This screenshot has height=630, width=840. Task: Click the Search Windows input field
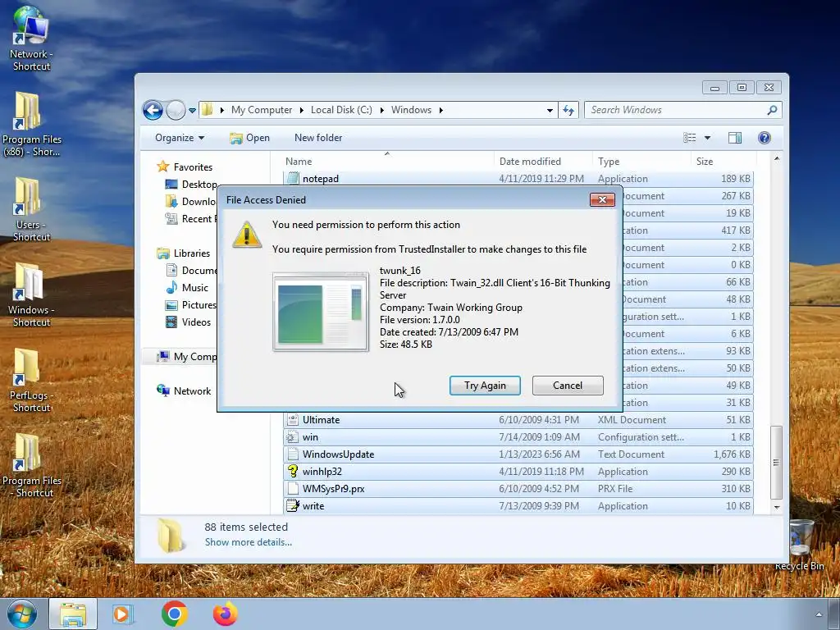click(x=675, y=110)
